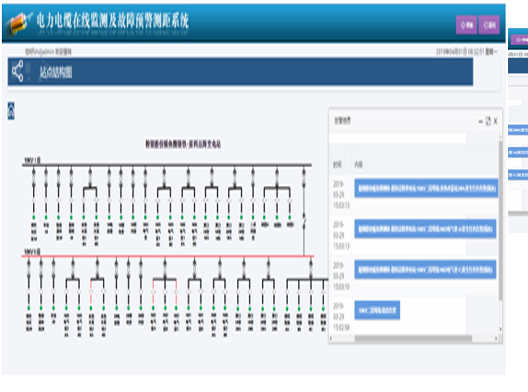Open the short alarm entry dated 15:02:58

377,310
